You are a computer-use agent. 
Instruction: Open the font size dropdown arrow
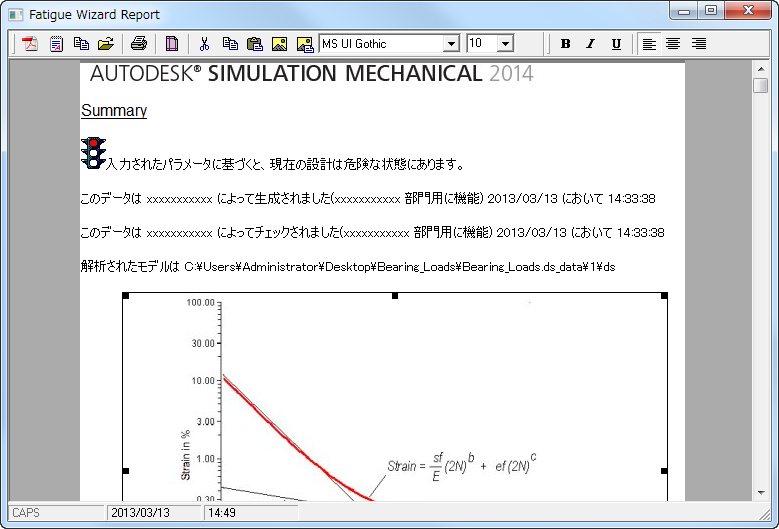(x=505, y=44)
